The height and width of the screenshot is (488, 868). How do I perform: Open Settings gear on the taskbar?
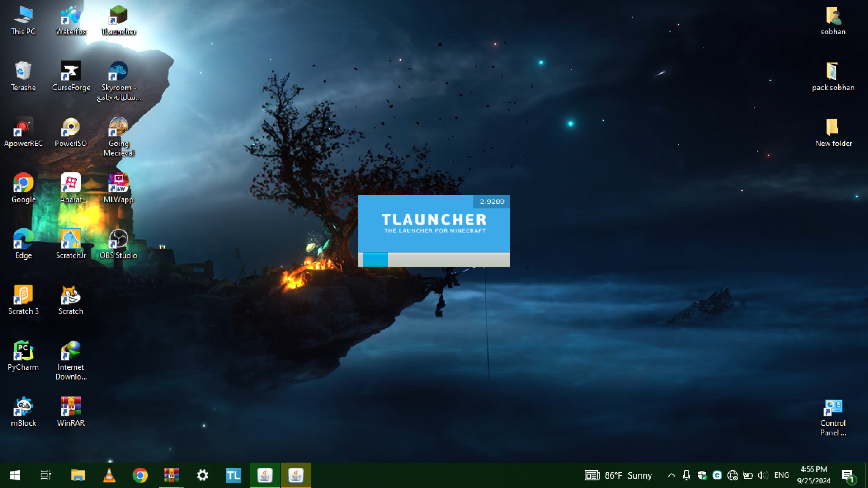203,475
